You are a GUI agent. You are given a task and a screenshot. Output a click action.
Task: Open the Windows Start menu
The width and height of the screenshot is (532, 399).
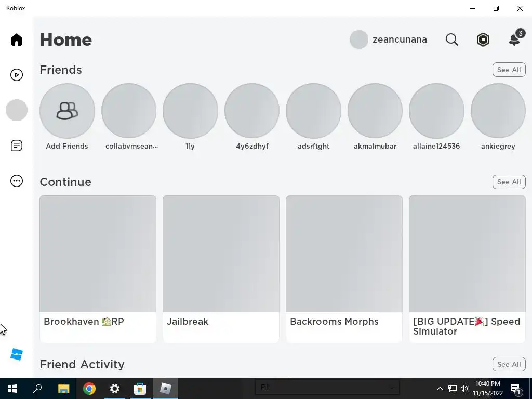click(12, 389)
